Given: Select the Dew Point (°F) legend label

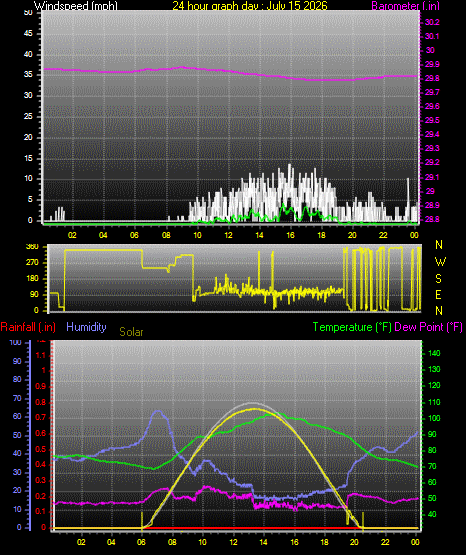Looking at the screenshot, I should tap(428, 327).
